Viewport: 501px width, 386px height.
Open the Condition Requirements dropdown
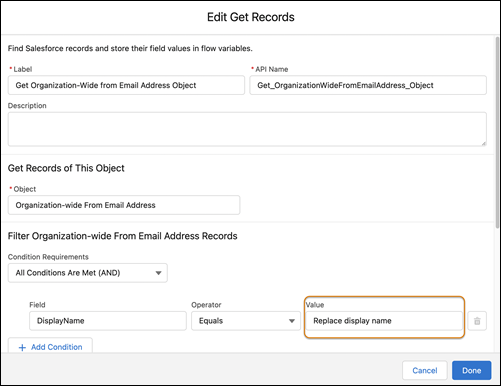(88, 273)
